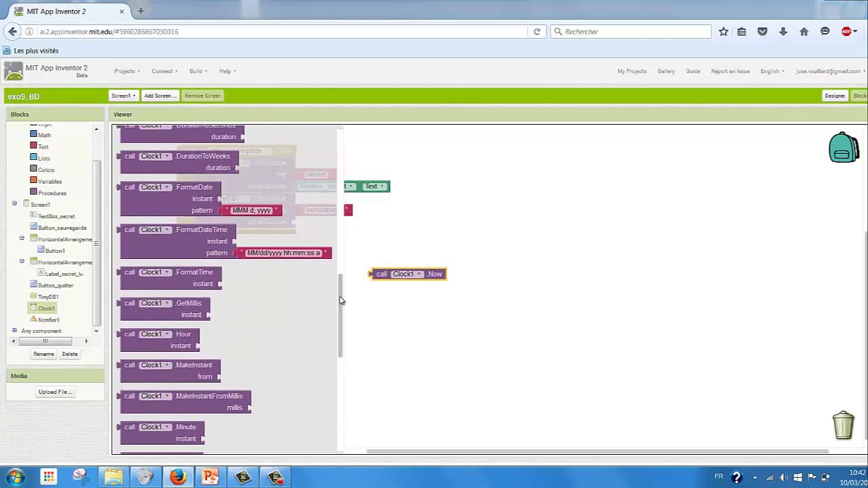Go to Firefox home page icon
The width and height of the screenshot is (868, 488).
tap(804, 31)
